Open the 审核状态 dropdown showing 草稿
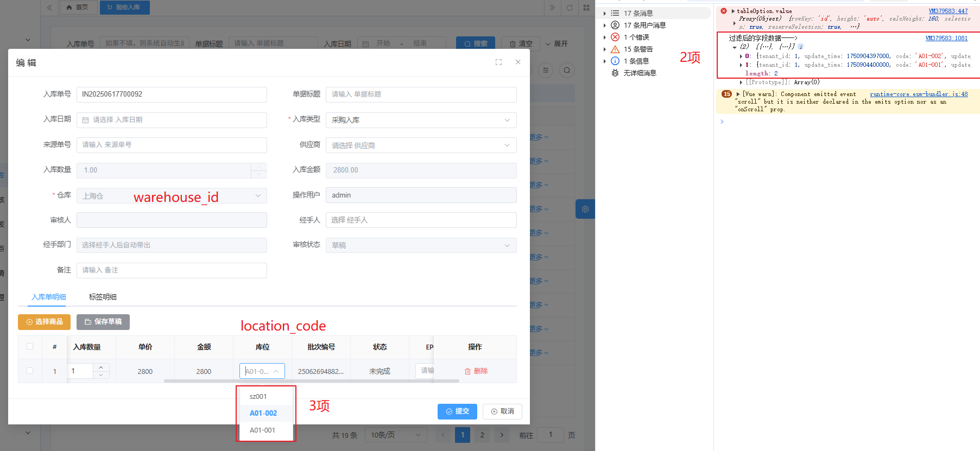The image size is (980, 451). [421, 245]
